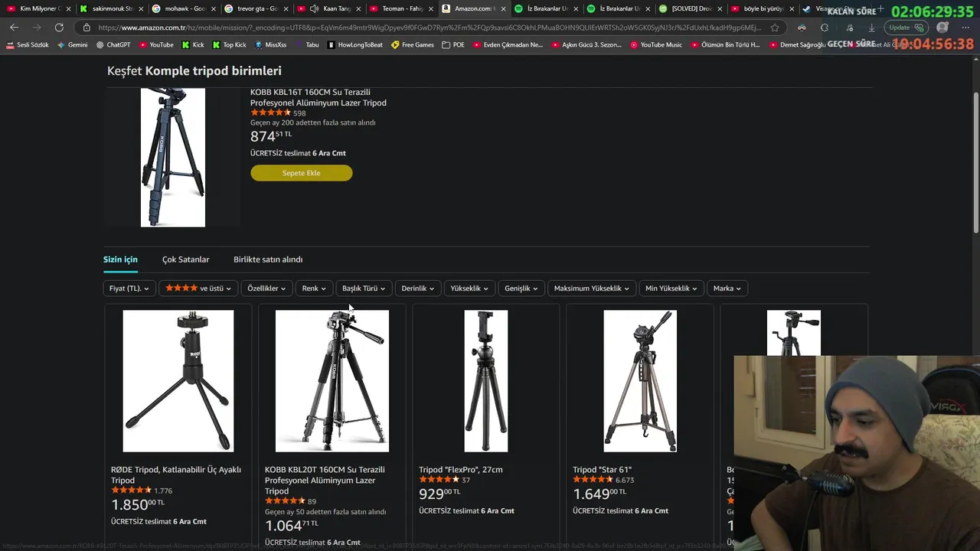Open the YouTube bookmark
This screenshot has height=551, width=980.
[x=155, y=45]
